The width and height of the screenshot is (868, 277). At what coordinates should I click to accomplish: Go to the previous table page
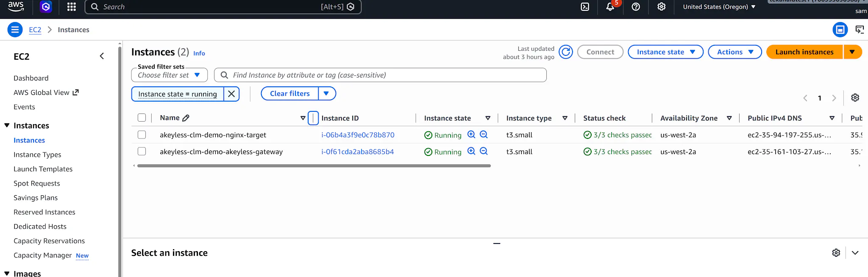point(805,98)
